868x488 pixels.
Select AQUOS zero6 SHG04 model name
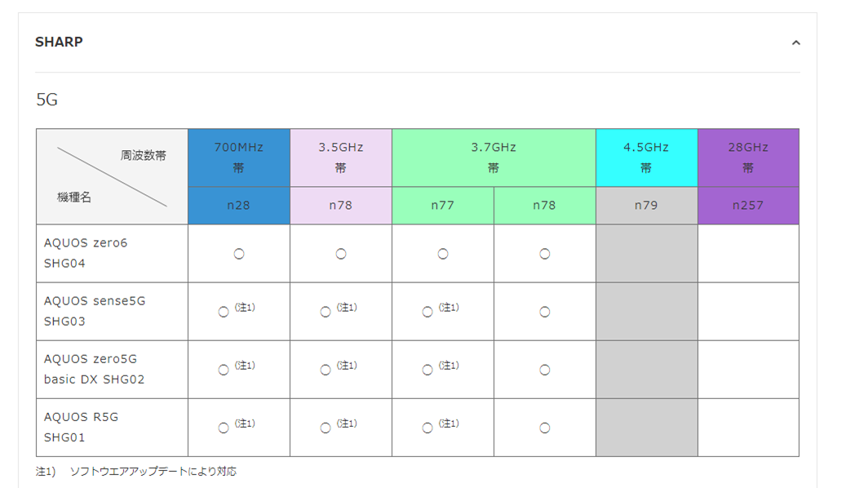click(86, 253)
